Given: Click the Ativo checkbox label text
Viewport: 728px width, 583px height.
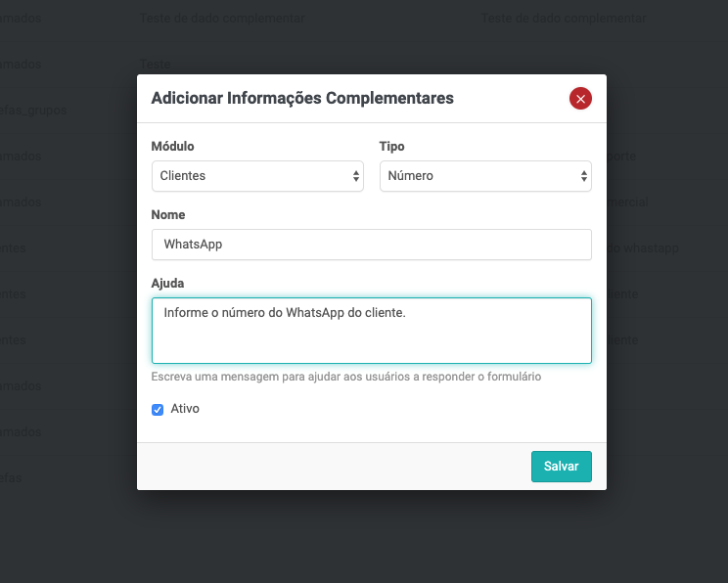Looking at the screenshot, I should tap(185, 409).
